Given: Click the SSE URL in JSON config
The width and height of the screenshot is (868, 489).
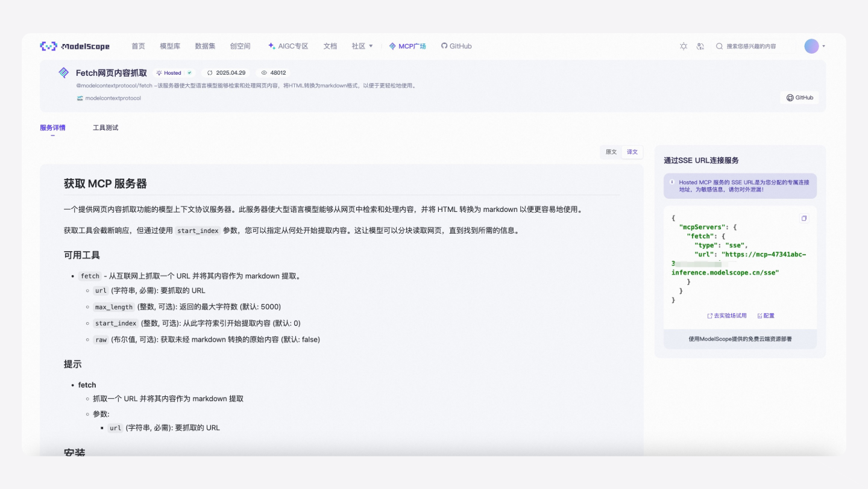Looking at the screenshot, I should point(740,263).
